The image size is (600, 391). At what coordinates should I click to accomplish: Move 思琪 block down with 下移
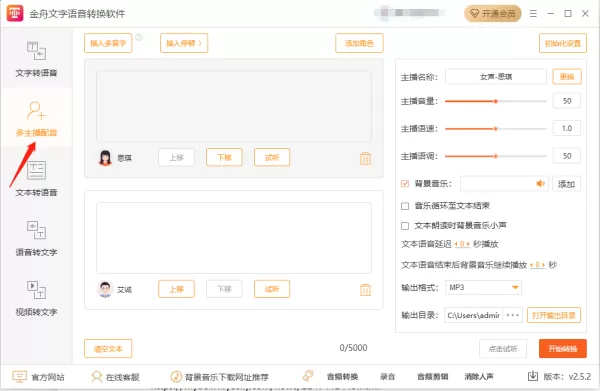[224, 157]
